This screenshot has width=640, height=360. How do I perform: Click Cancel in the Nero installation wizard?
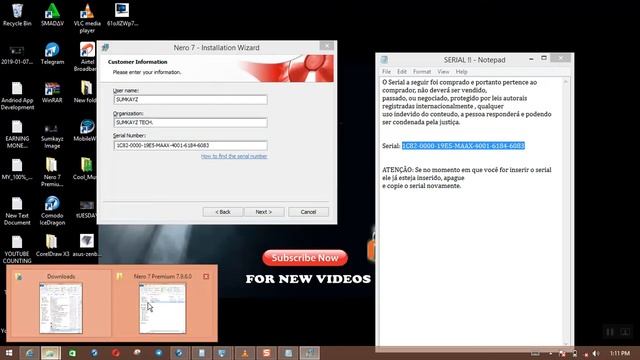click(x=308, y=212)
